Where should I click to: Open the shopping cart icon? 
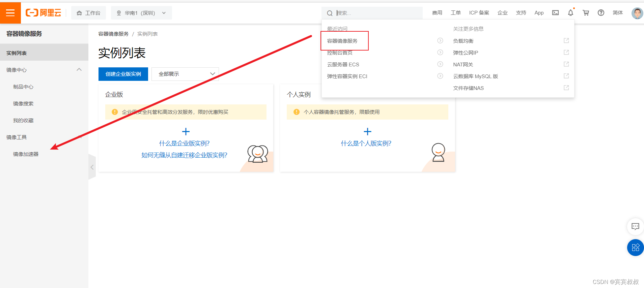click(x=586, y=13)
